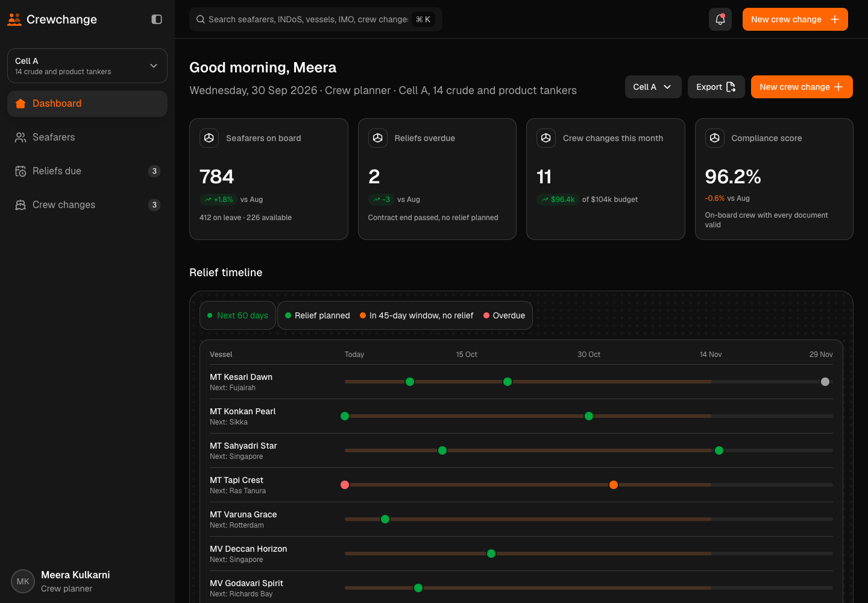Click the MT Sahyadri Star vessel name
868x603 pixels.
(244, 446)
